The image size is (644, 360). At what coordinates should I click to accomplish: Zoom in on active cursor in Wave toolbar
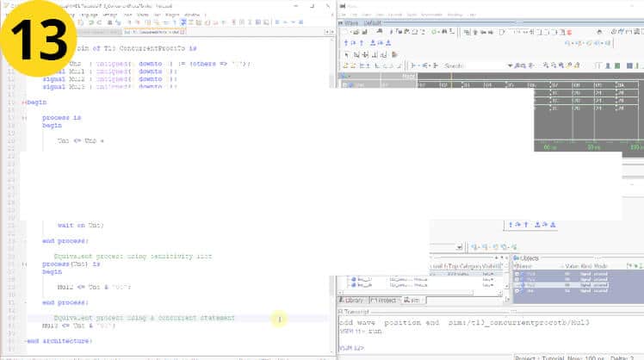569,65
